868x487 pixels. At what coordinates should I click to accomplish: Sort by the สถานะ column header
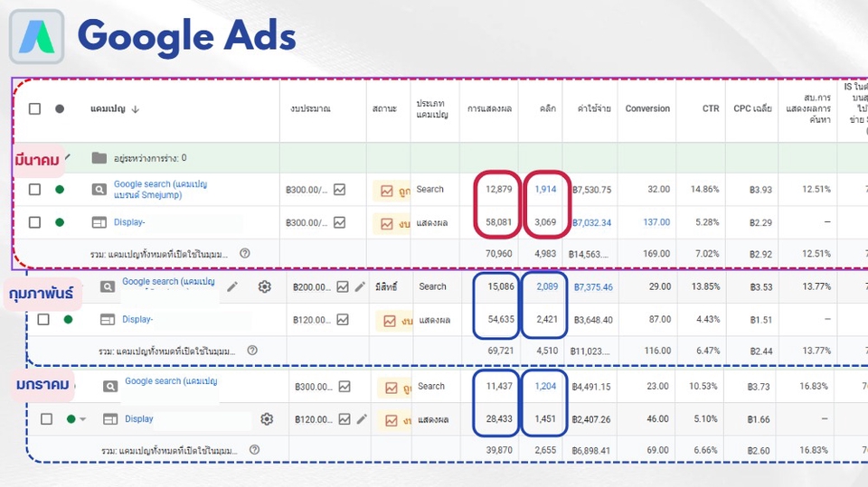point(385,108)
